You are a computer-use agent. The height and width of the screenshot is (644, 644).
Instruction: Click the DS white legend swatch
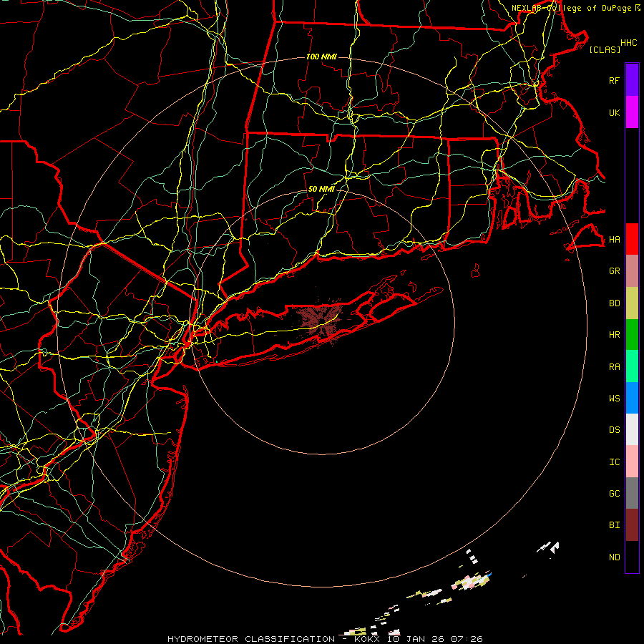[x=632, y=429]
